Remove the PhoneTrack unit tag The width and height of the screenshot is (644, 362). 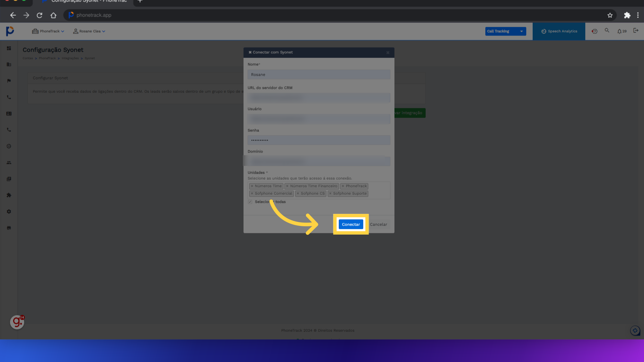343,186
